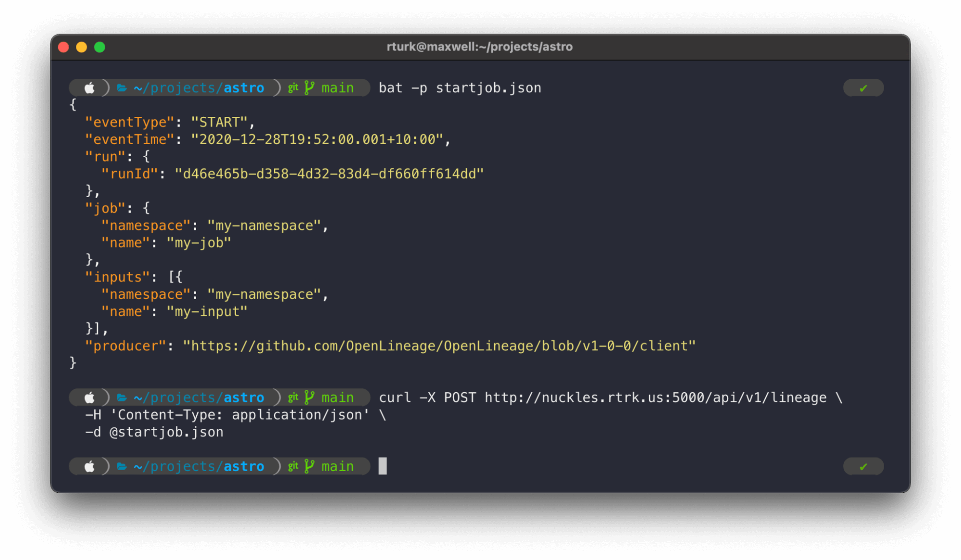This screenshot has height=560, width=961.
Task: Toggle the checkmark indicator on the bottom prompt
Action: point(863,466)
